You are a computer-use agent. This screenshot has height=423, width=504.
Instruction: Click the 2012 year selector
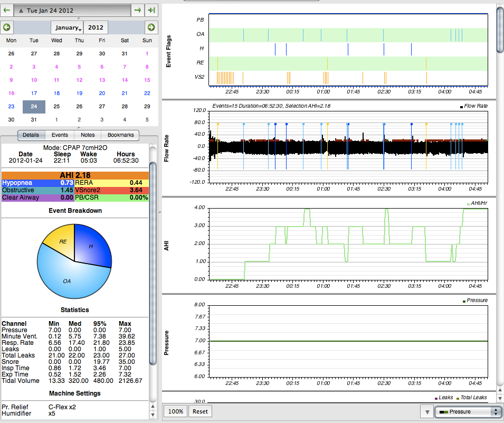[x=96, y=27]
